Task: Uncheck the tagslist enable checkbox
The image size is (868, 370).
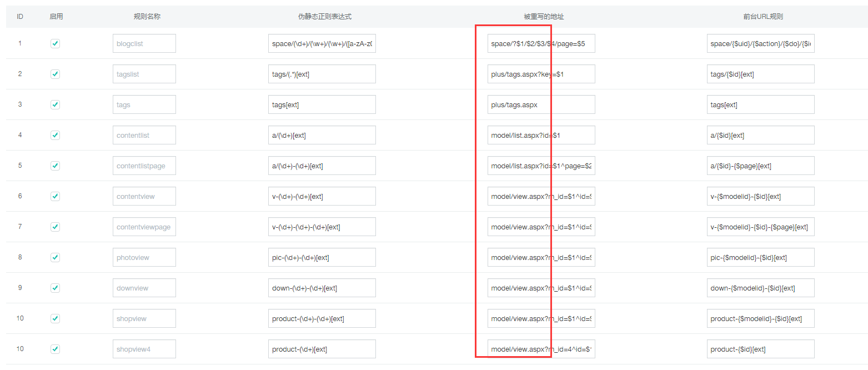Action: (55, 73)
